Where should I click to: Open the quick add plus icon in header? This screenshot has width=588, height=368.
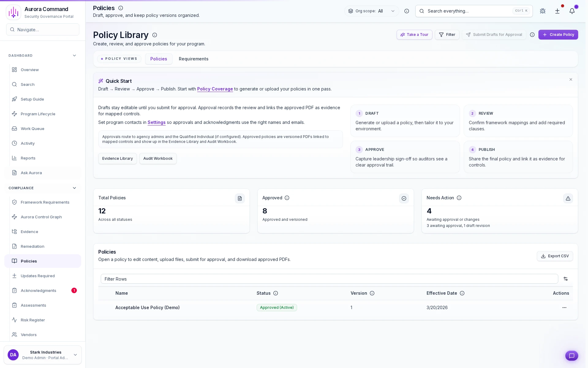pyautogui.click(x=557, y=11)
